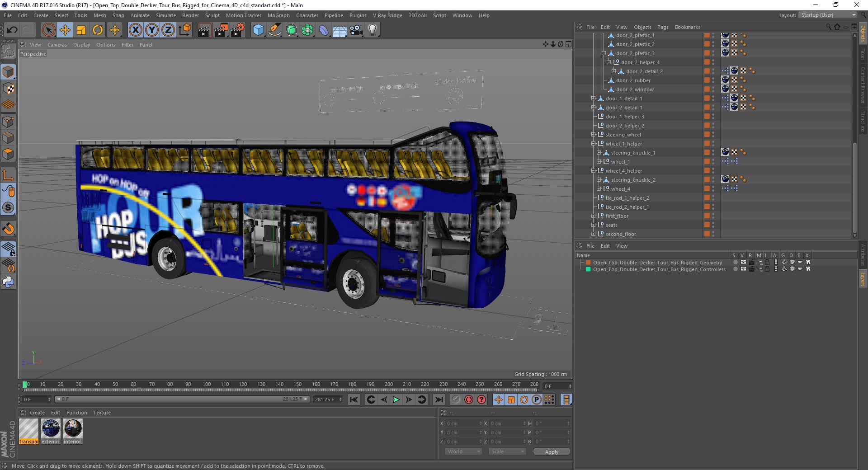The height and width of the screenshot is (470, 868).
Task: Open the deformer bend icon
Action: (324, 30)
